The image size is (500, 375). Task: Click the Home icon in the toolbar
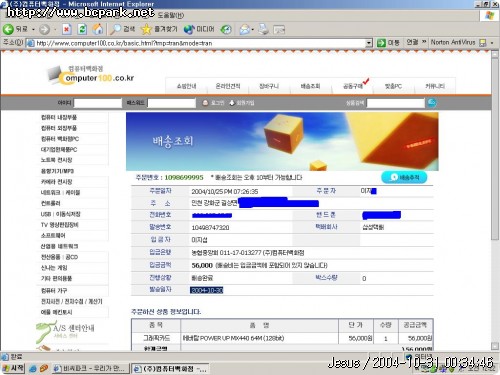click(x=98, y=29)
